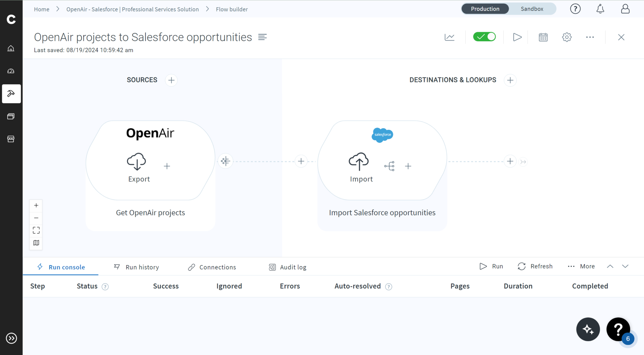Image resolution: width=644 pixels, height=355 pixels.
Task: Click the plus icon next to DESTINATIONS & LOOKUPS
Action: point(510,80)
